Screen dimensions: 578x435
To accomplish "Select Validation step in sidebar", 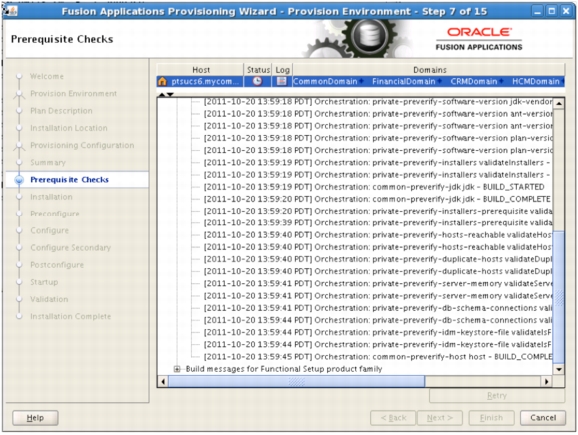I will (x=49, y=299).
